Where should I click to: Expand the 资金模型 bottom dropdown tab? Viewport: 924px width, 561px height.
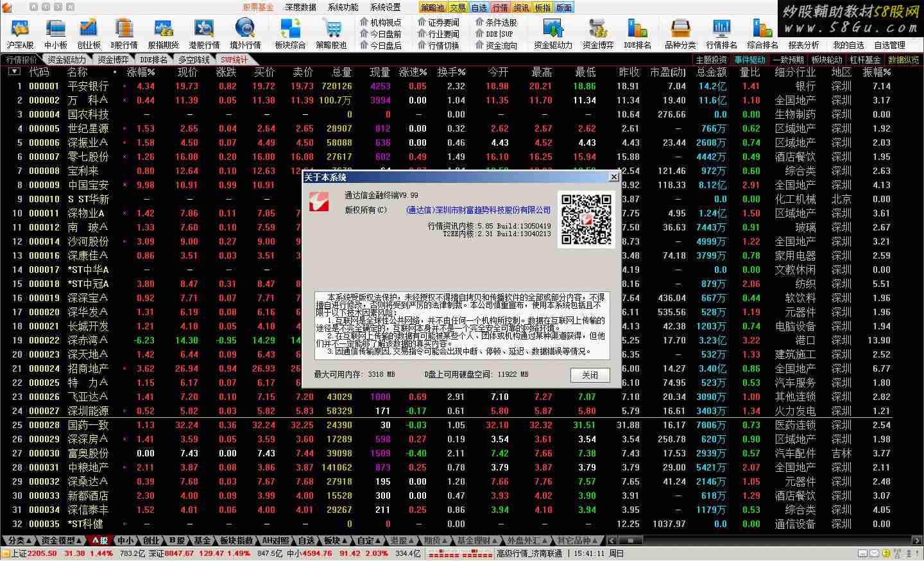pos(62,540)
